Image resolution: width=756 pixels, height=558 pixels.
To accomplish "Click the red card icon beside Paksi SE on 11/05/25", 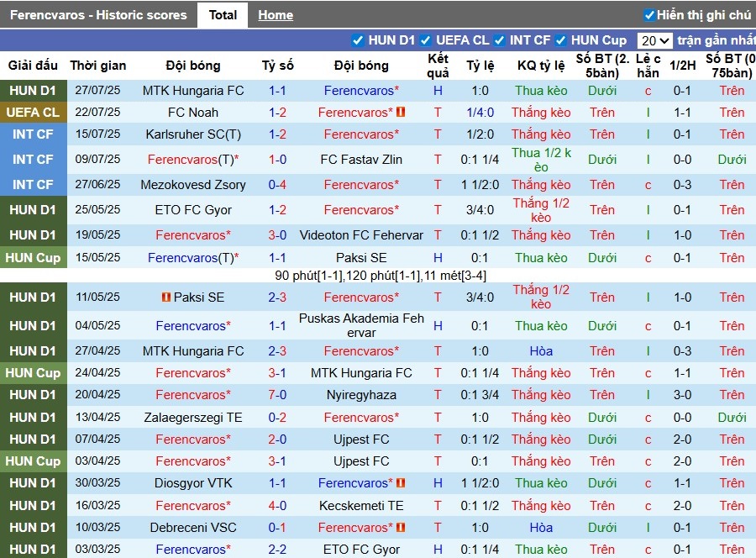I will (x=165, y=297).
